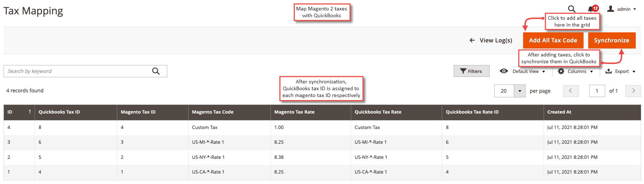644x184 pixels.
Task: Click the 1.00 Magento Tax Rate value
Action: tap(279, 127)
